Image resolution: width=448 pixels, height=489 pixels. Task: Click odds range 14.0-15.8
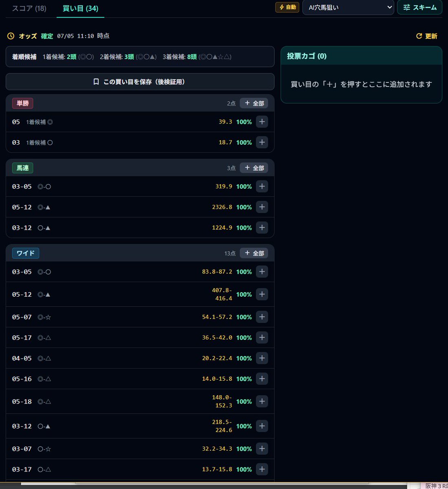click(x=217, y=379)
